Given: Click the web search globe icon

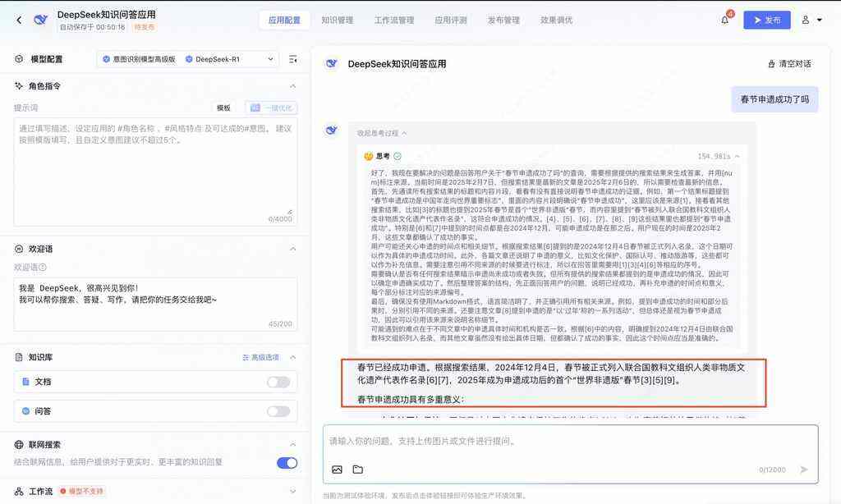Looking at the screenshot, I should [x=20, y=444].
